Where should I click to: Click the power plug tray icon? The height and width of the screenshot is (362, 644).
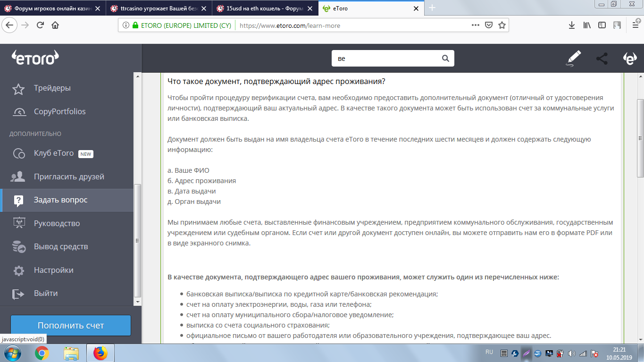pos(560,353)
